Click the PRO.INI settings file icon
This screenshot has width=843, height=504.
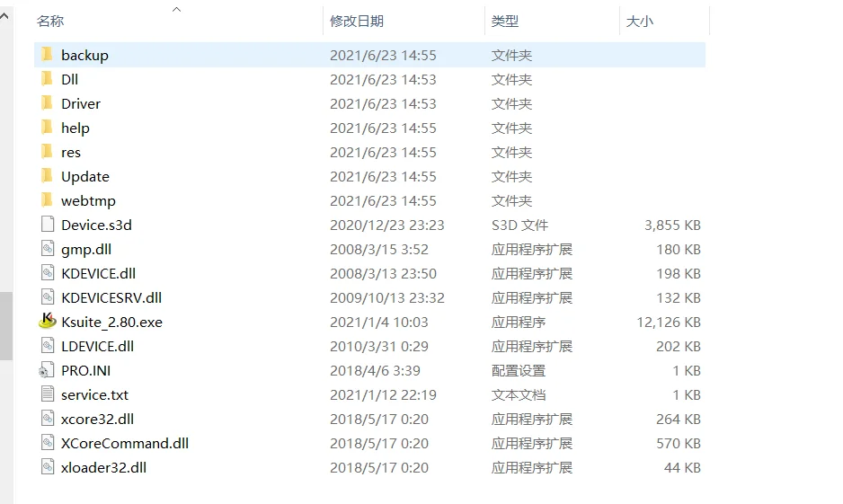tap(46, 369)
